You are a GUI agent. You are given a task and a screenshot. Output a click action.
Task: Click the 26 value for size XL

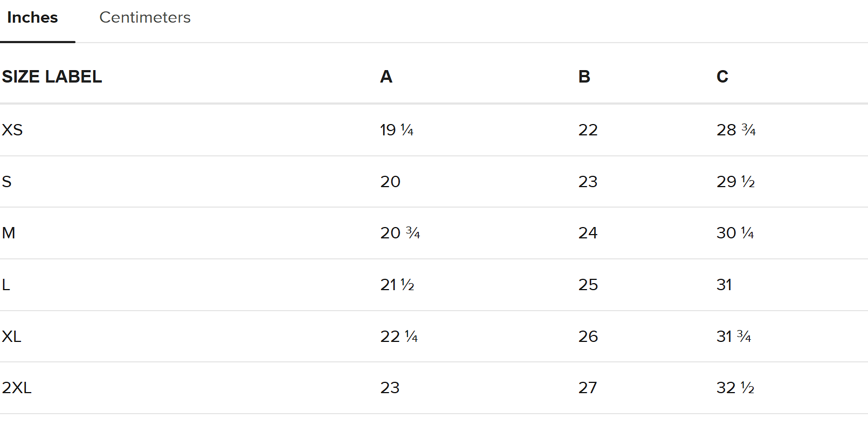(x=588, y=337)
